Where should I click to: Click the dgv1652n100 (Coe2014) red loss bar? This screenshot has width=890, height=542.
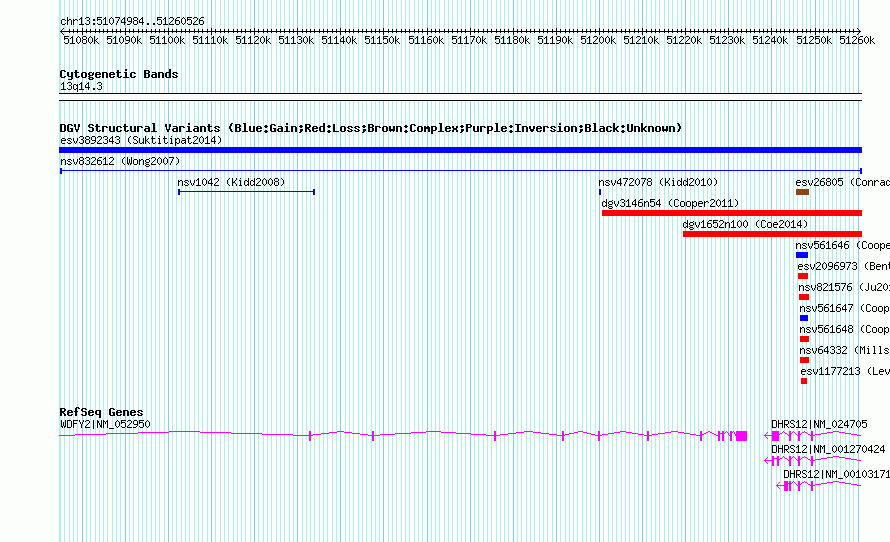[771, 234]
